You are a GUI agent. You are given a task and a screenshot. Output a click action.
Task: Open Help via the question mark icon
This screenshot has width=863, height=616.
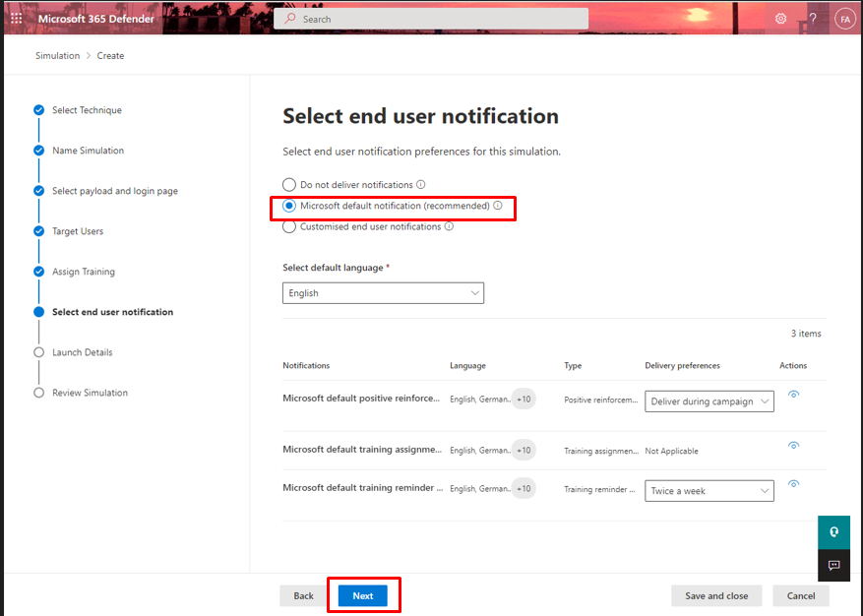813,18
